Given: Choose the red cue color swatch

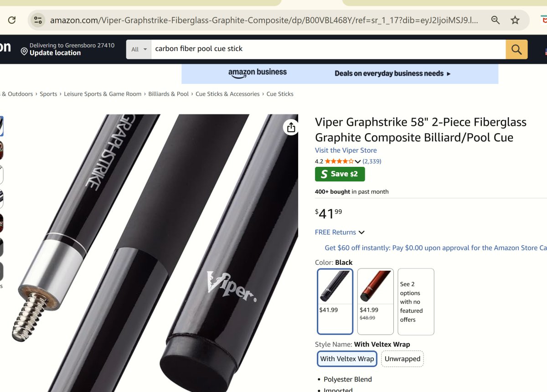Looking at the screenshot, I should (375, 301).
